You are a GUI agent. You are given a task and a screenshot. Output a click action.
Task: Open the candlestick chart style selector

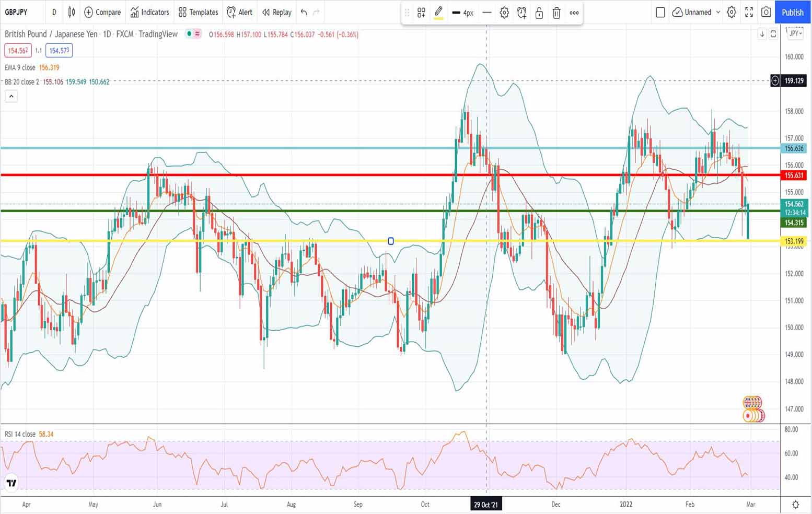72,12
